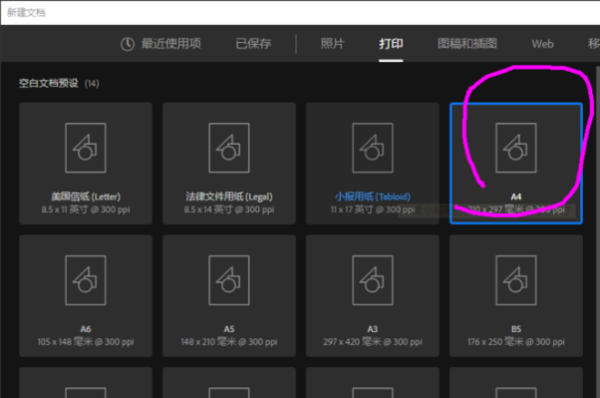
Task: Choose the 美国信纸 (Letter) preset icon
Action: [x=86, y=148]
